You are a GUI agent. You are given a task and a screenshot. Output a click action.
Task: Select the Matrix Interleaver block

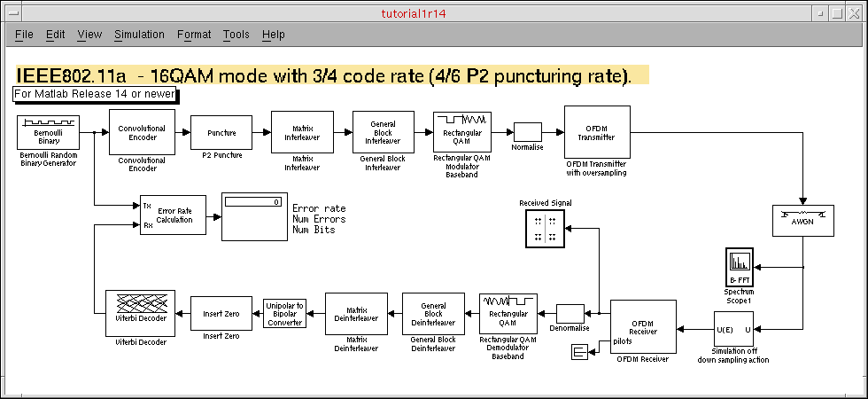coord(302,132)
